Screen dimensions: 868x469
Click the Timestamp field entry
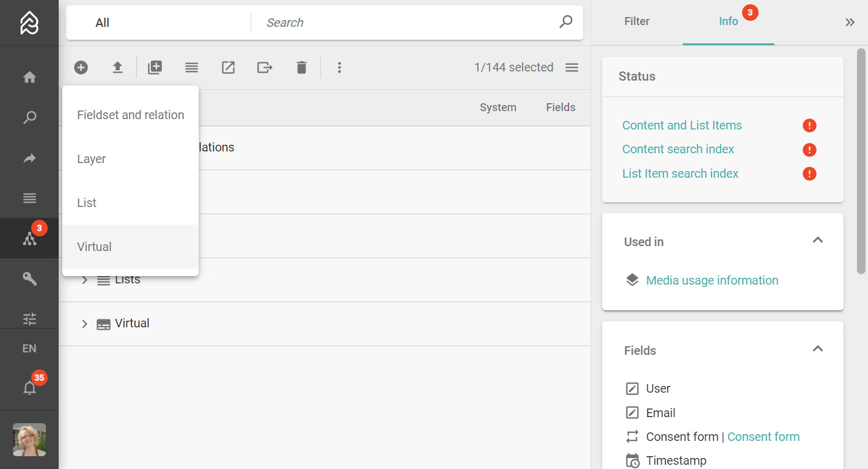pos(676,460)
